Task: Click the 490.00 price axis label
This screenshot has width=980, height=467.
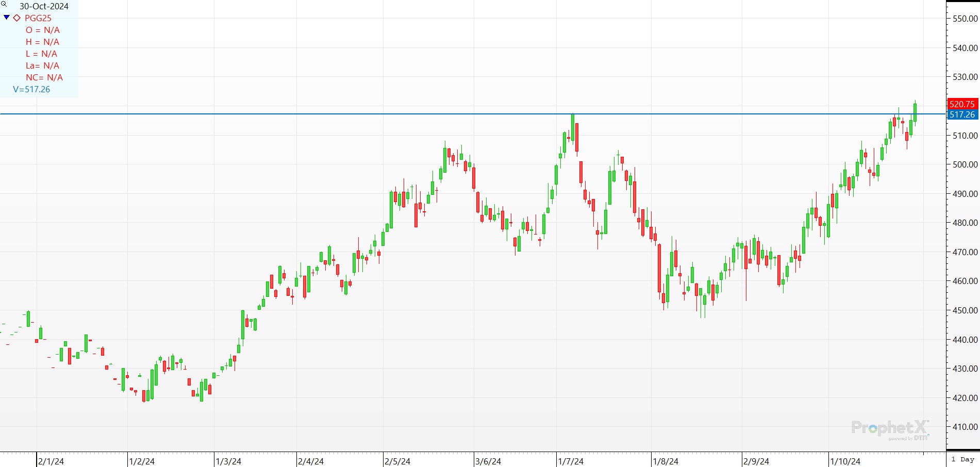Action: 965,194
